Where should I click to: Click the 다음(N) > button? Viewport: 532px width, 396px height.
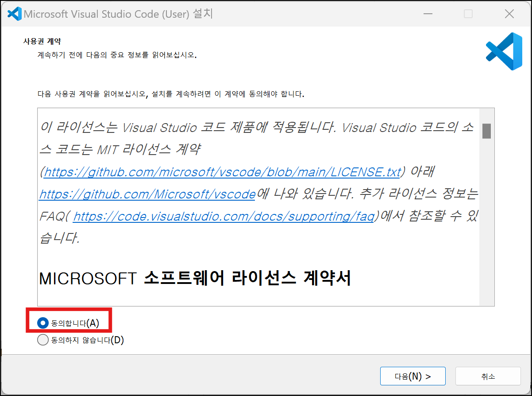[x=412, y=377]
